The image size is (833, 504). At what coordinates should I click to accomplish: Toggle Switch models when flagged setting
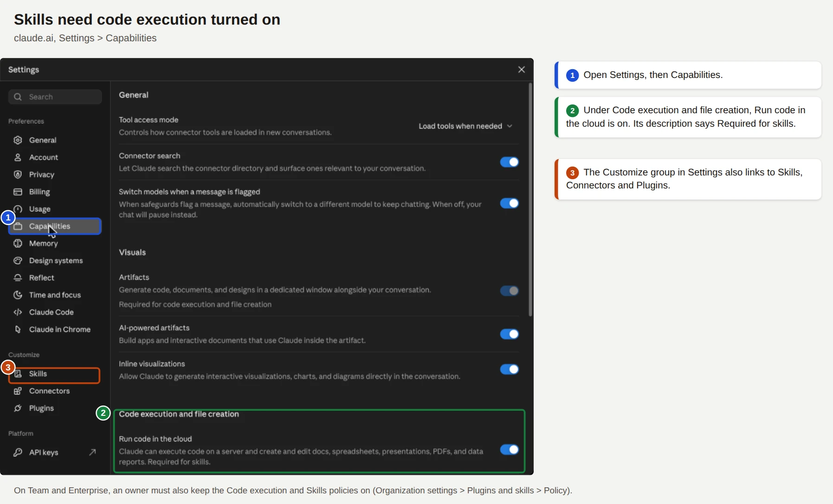pyautogui.click(x=509, y=203)
